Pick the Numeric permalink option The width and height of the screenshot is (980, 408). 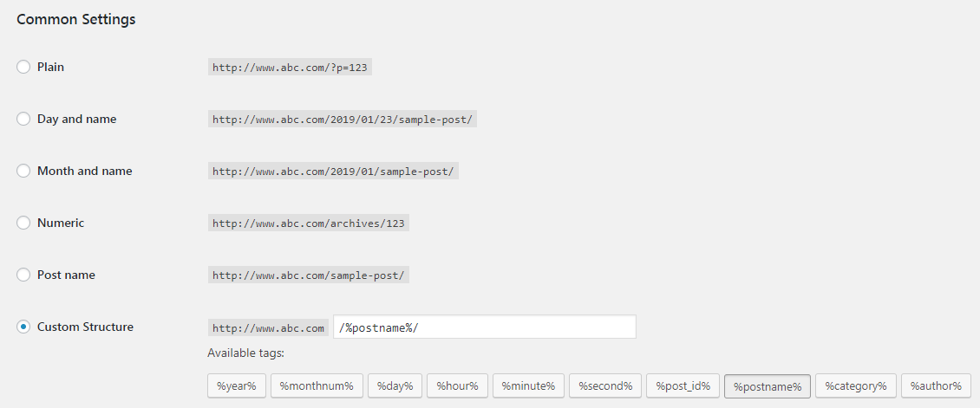[23, 223]
